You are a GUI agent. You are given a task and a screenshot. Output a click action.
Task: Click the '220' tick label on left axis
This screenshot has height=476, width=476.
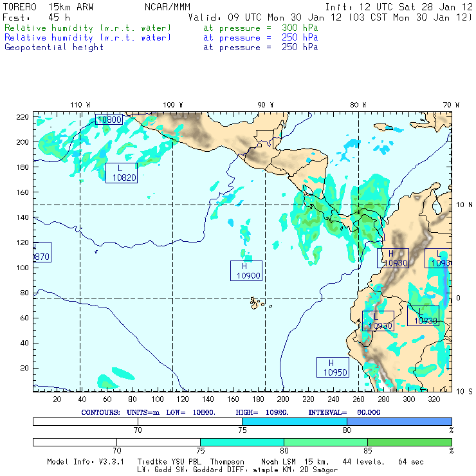pos(23,117)
